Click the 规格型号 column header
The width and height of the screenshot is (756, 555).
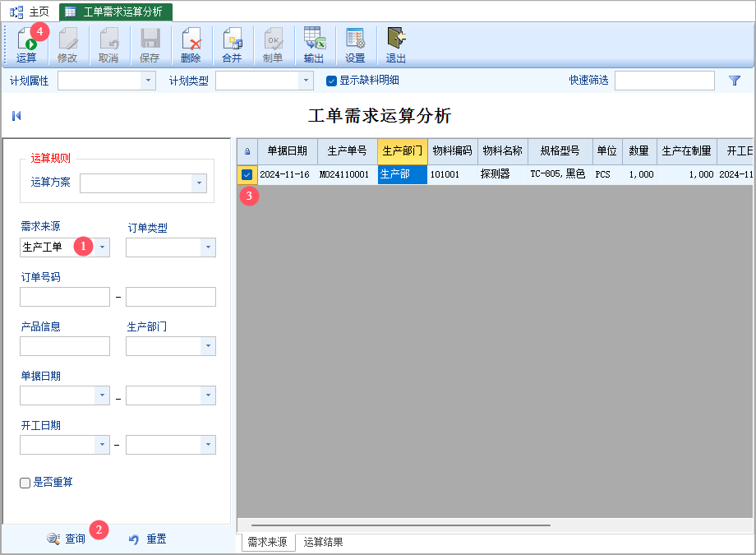[x=560, y=151]
